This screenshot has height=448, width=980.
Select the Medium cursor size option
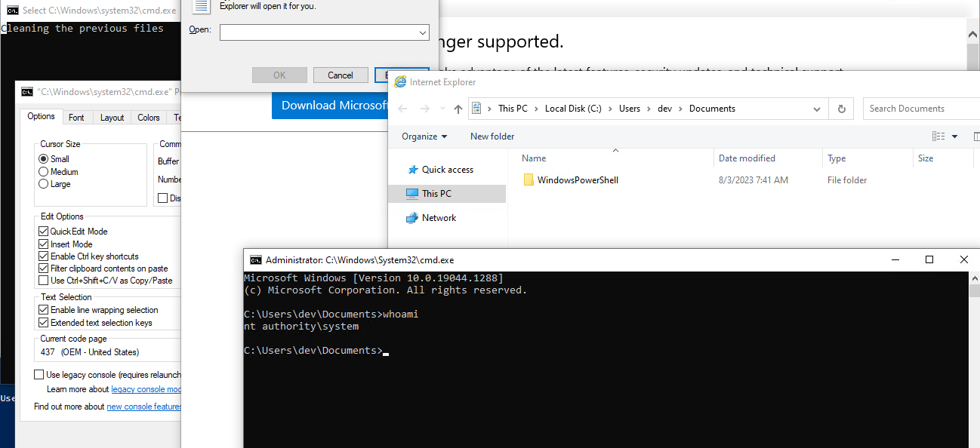coord(44,172)
